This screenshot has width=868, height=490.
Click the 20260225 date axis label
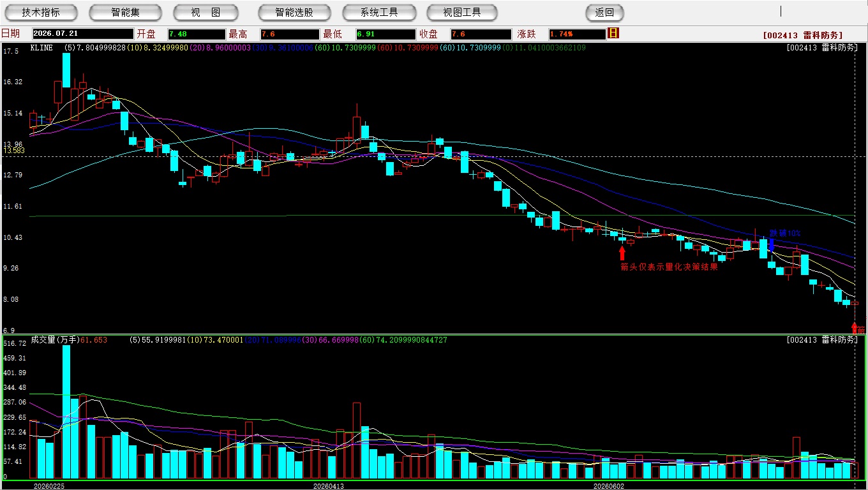(49, 486)
